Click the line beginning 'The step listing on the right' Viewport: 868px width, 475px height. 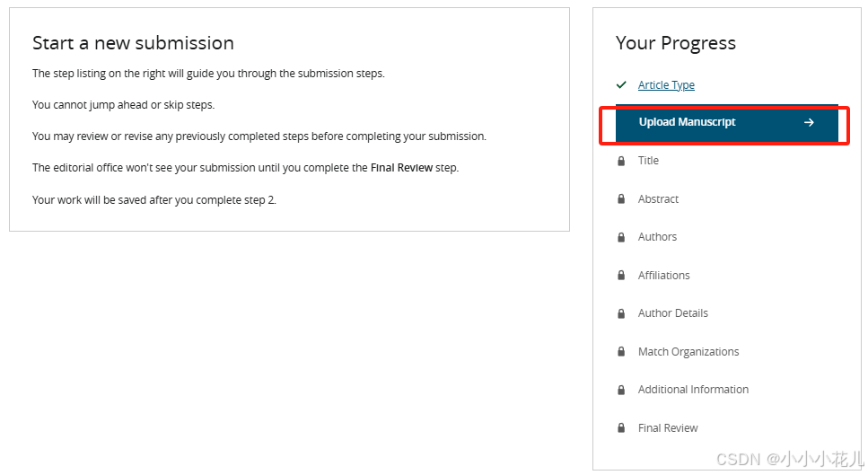tap(208, 73)
